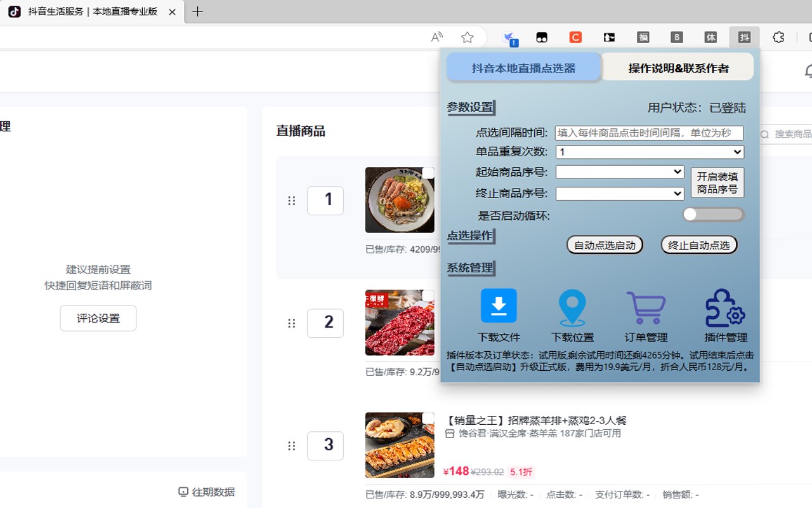Select the 抖音本地直播点选器 tab
The height and width of the screenshot is (508, 812).
point(523,66)
